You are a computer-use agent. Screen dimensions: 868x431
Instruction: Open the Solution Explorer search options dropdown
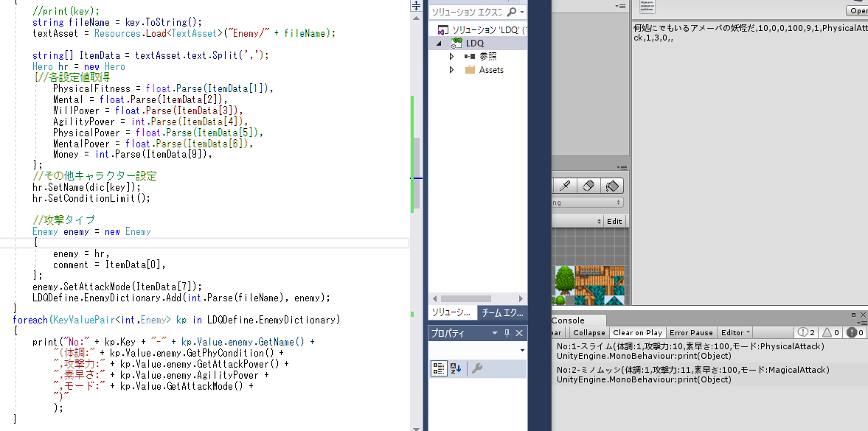coord(523,13)
